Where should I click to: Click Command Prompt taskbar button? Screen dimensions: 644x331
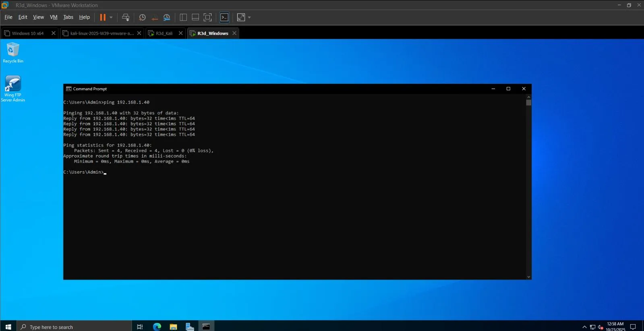click(206, 327)
